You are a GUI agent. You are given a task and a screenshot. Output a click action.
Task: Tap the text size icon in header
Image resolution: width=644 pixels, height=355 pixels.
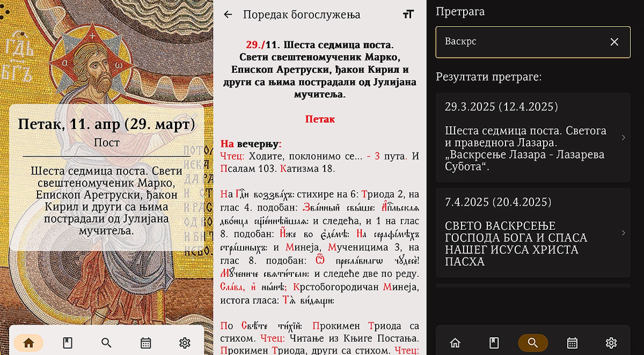(x=408, y=14)
